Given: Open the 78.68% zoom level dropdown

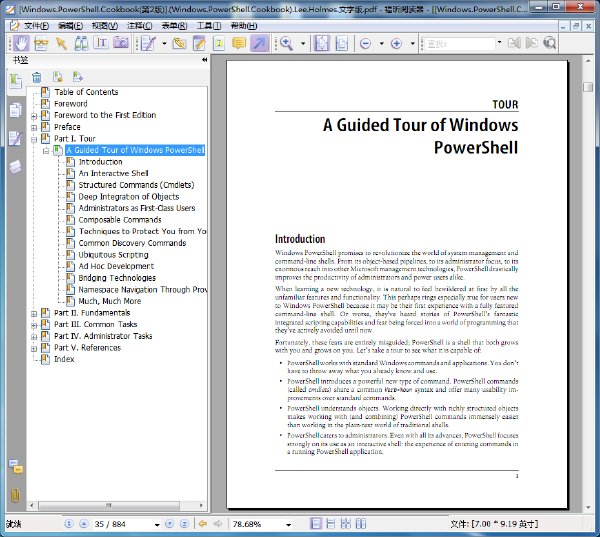Looking at the screenshot, I should 289,524.
